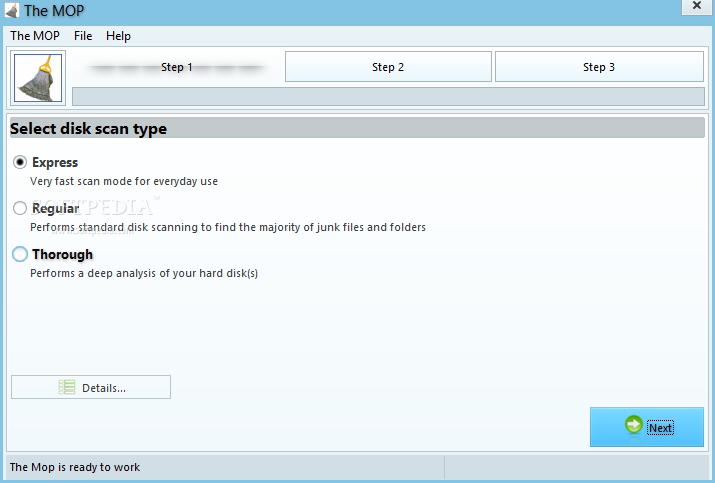Click the green arrow icon on Next
The height and width of the screenshot is (483, 715).
[x=633, y=425]
